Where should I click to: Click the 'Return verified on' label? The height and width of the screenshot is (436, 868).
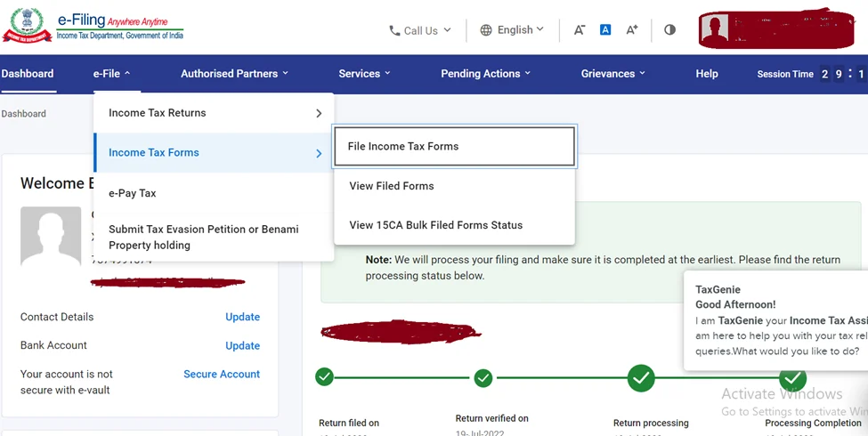click(x=491, y=418)
